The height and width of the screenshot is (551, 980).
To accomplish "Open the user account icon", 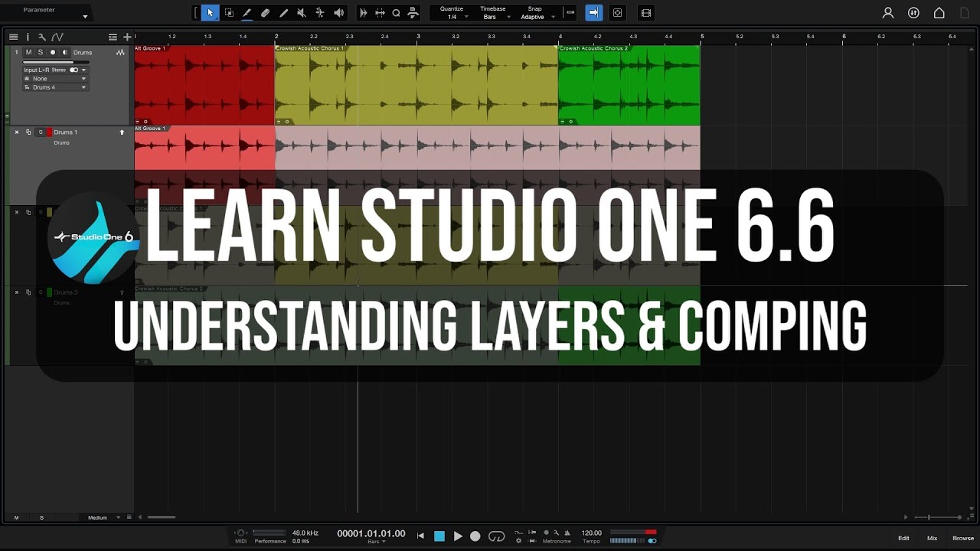I will 888,13.
